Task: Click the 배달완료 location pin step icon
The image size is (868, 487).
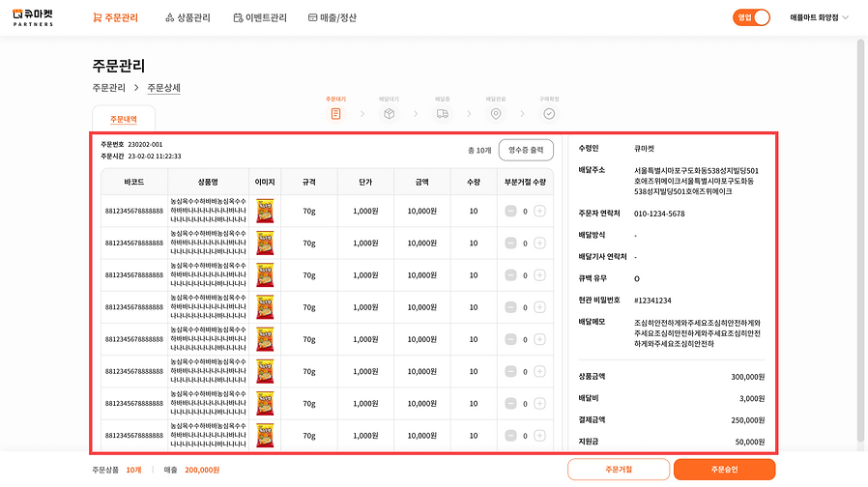Action: point(496,113)
